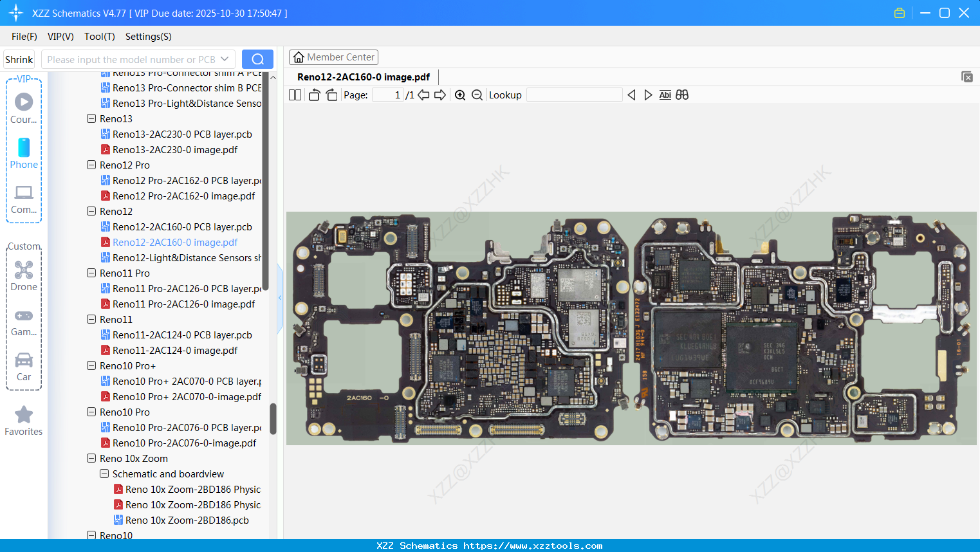
Task: Open the Member Center
Action: click(x=333, y=57)
